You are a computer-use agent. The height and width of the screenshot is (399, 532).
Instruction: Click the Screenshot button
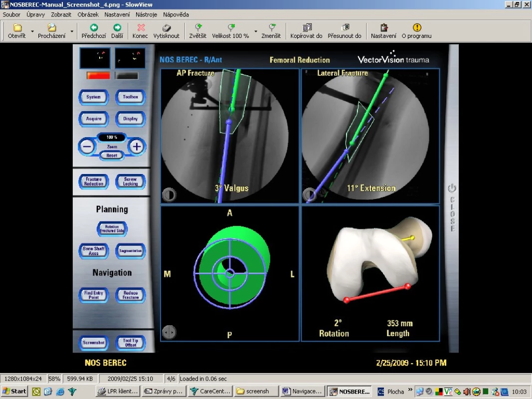click(94, 343)
